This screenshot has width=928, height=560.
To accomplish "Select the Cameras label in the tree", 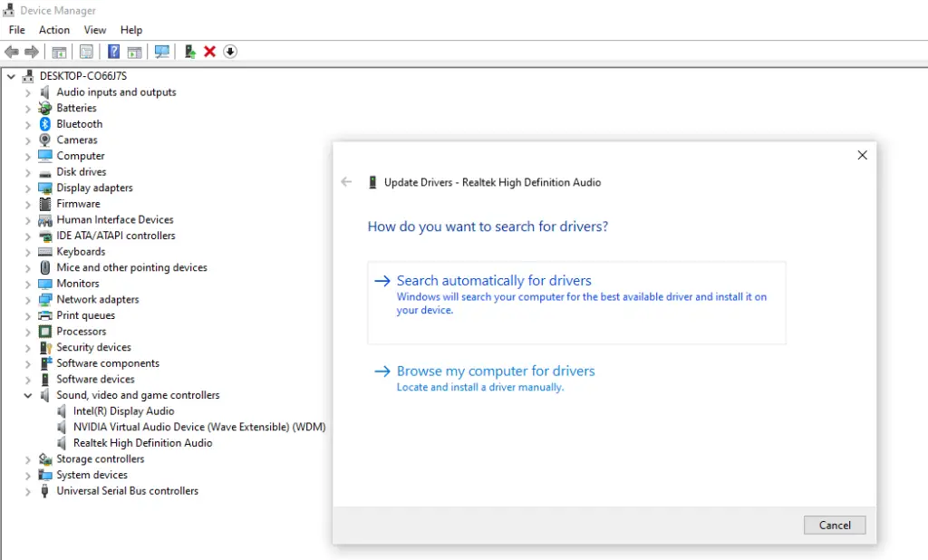I will point(77,140).
